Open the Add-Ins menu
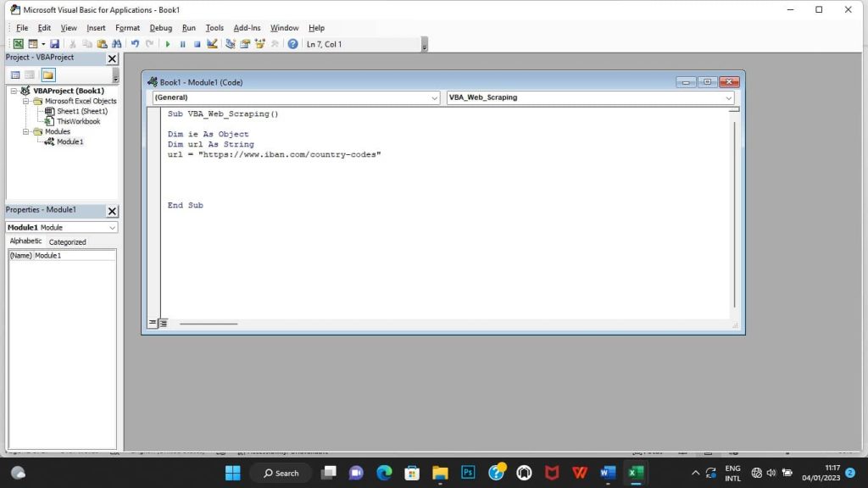Image resolution: width=868 pixels, height=488 pixels. (x=247, y=28)
